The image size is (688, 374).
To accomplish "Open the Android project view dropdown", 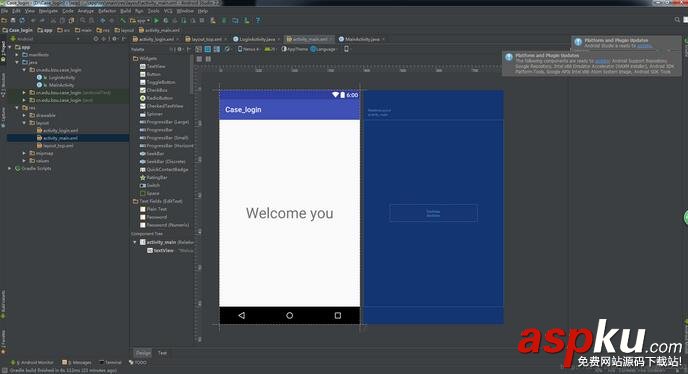I will click(45, 39).
